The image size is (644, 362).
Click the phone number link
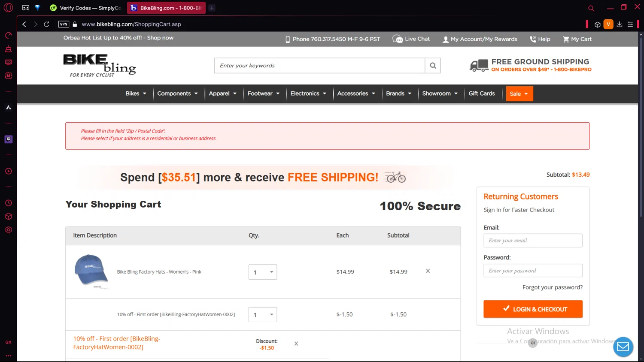point(333,39)
